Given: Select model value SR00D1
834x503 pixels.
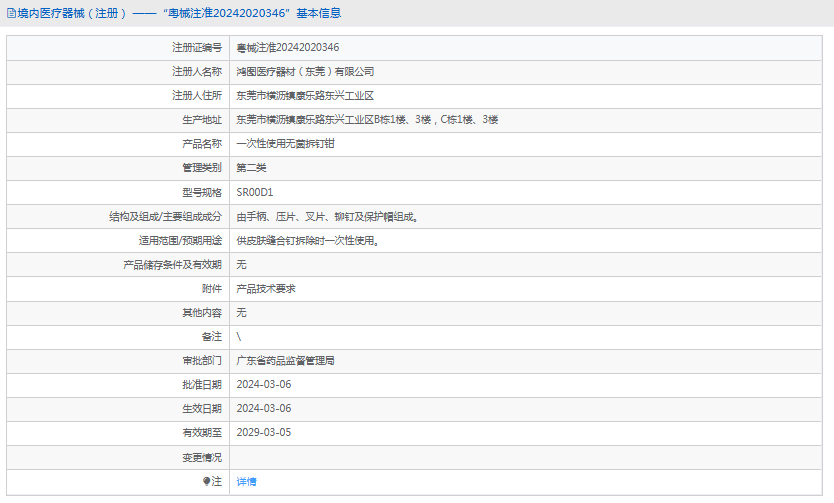Looking at the screenshot, I should (255, 192).
